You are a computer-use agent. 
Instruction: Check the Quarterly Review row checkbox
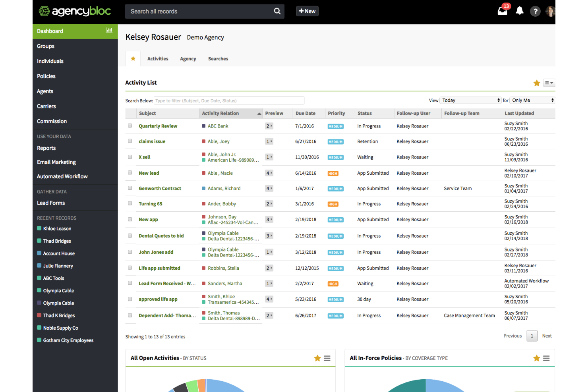tap(130, 126)
